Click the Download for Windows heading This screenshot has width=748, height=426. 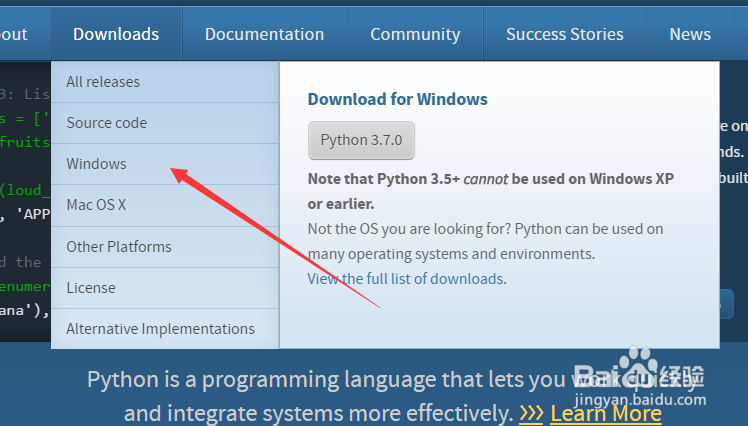(x=397, y=99)
